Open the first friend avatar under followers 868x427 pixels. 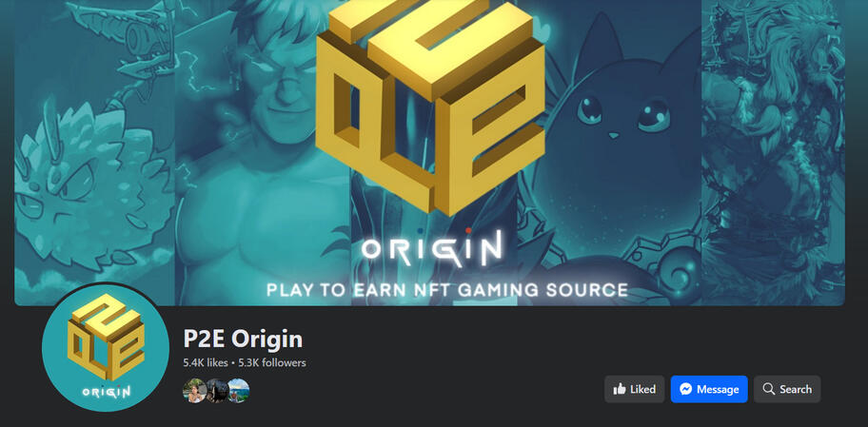pos(194,391)
